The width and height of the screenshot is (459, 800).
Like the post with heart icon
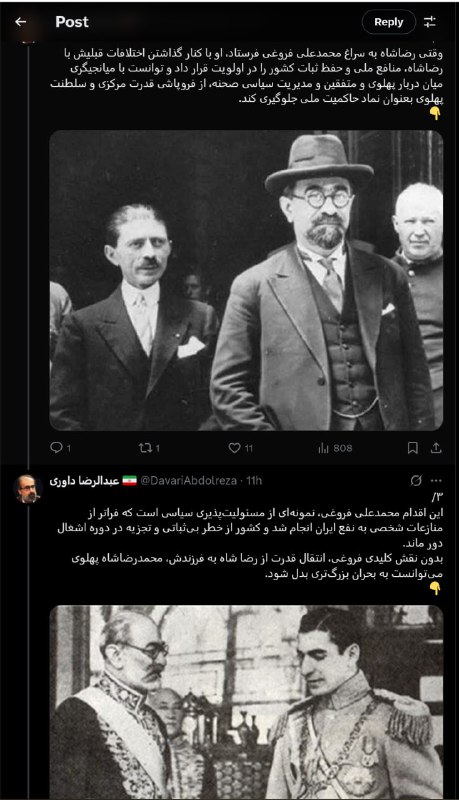pos(240,448)
